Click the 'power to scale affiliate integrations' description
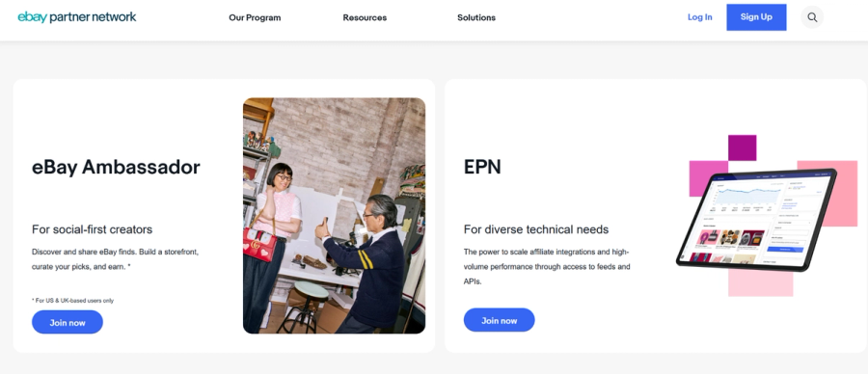The height and width of the screenshot is (374, 868). pos(547,266)
